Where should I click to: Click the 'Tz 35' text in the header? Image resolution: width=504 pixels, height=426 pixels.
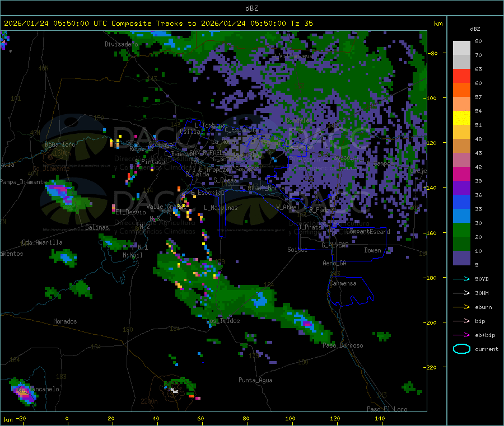(x=301, y=24)
